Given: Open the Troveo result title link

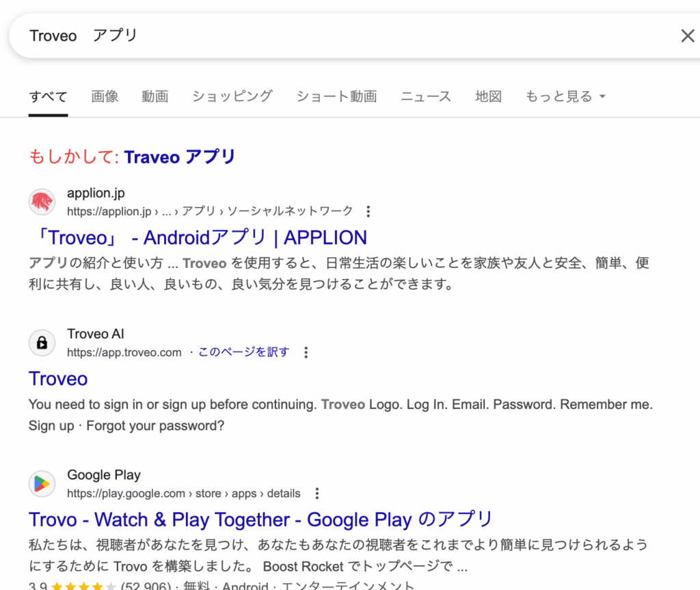Looking at the screenshot, I should [58, 379].
